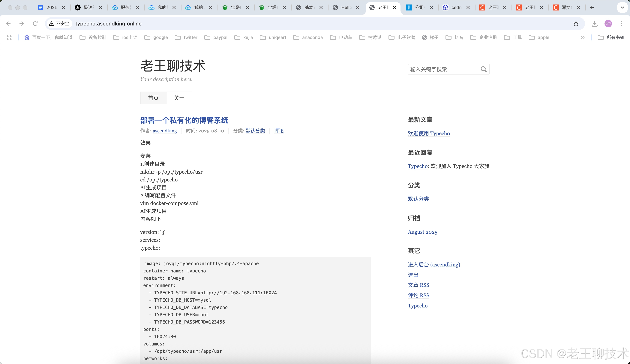Open a new tab with the plus icon
The image size is (630, 364).
(x=592, y=7)
